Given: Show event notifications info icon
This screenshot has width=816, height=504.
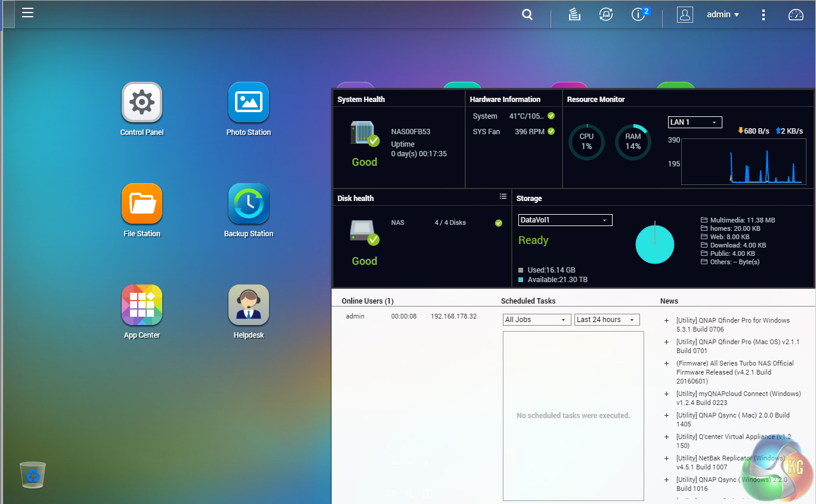Looking at the screenshot, I should (x=639, y=15).
